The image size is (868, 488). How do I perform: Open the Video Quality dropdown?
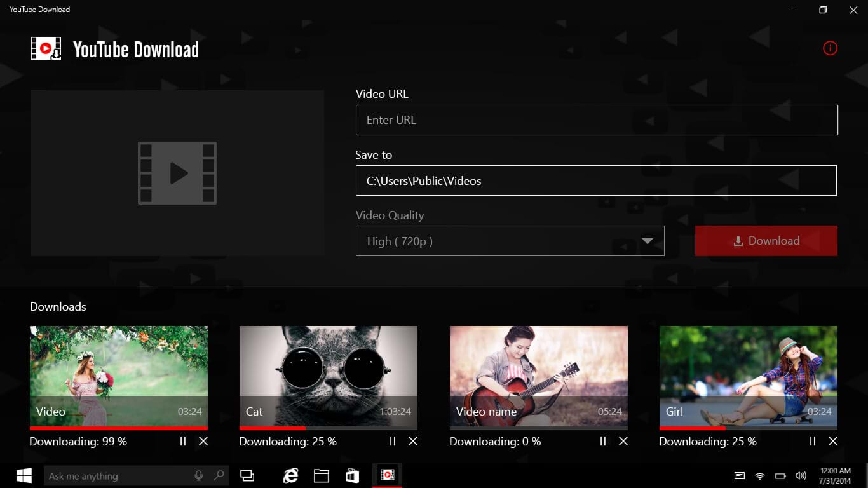(510, 241)
